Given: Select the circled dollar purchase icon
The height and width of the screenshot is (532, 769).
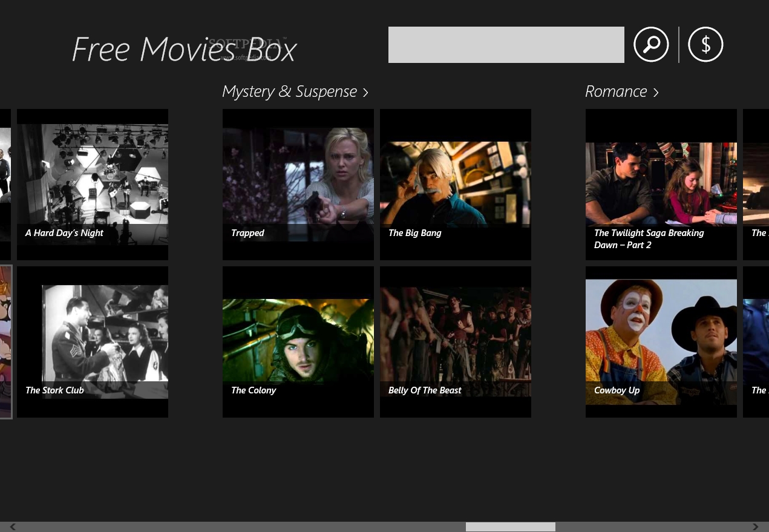Looking at the screenshot, I should pyautogui.click(x=705, y=44).
